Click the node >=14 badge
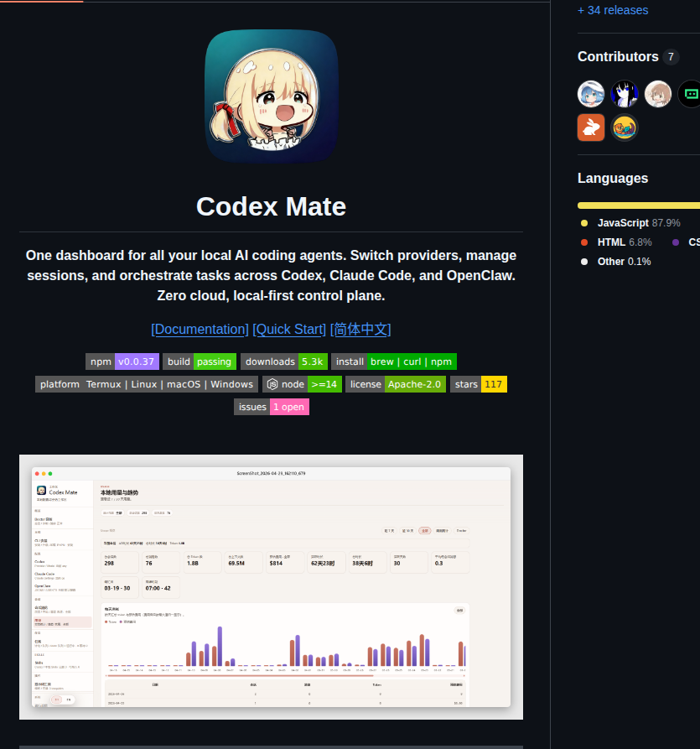This screenshot has width=700, height=749. point(303,384)
